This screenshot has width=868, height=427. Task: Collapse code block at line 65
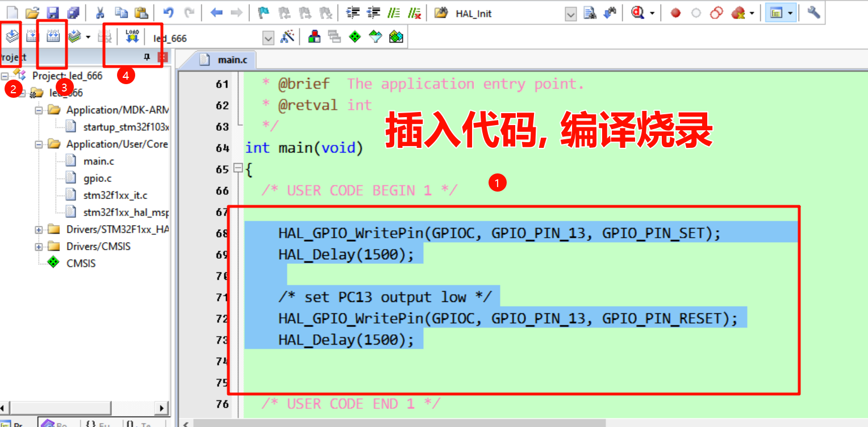(x=238, y=168)
